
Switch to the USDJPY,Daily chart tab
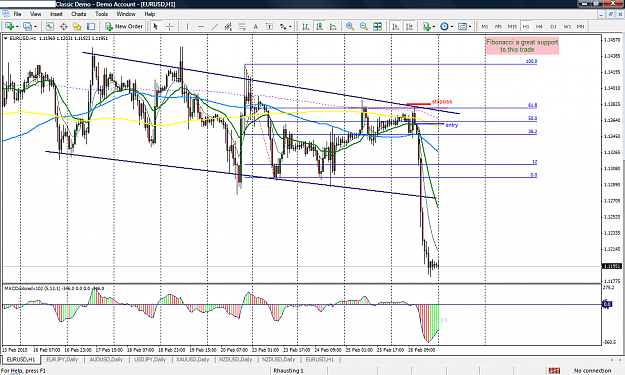(x=149, y=359)
